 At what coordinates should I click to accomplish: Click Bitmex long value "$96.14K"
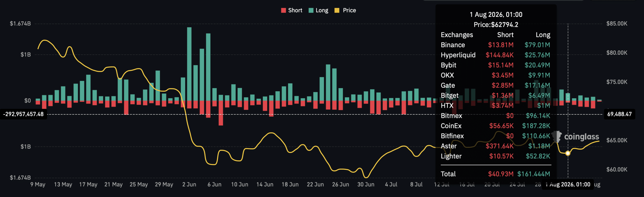coord(538,116)
